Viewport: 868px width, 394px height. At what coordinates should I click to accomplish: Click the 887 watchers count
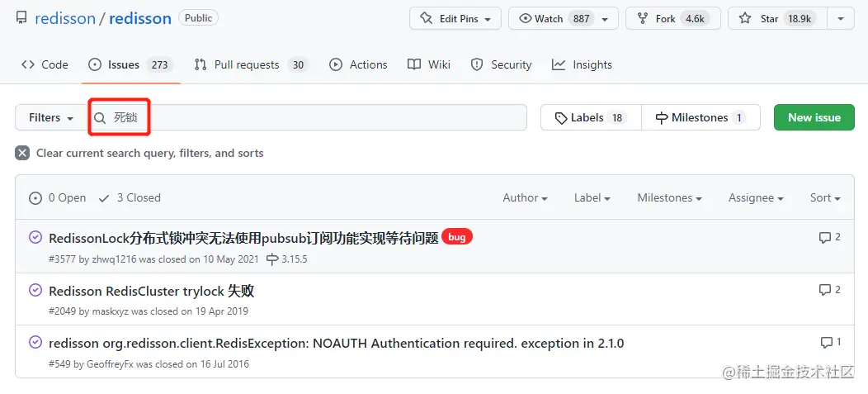coord(581,18)
